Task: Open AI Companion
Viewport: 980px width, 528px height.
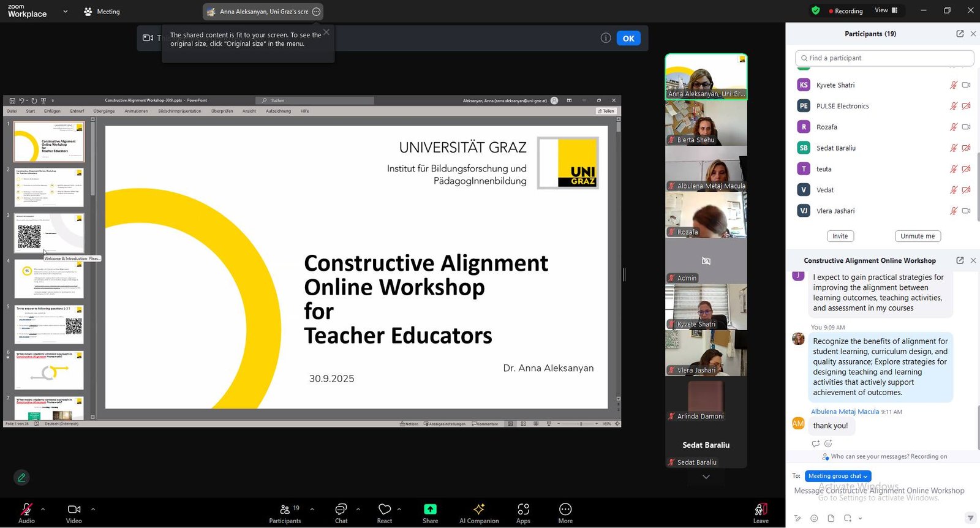Action: point(479,513)
